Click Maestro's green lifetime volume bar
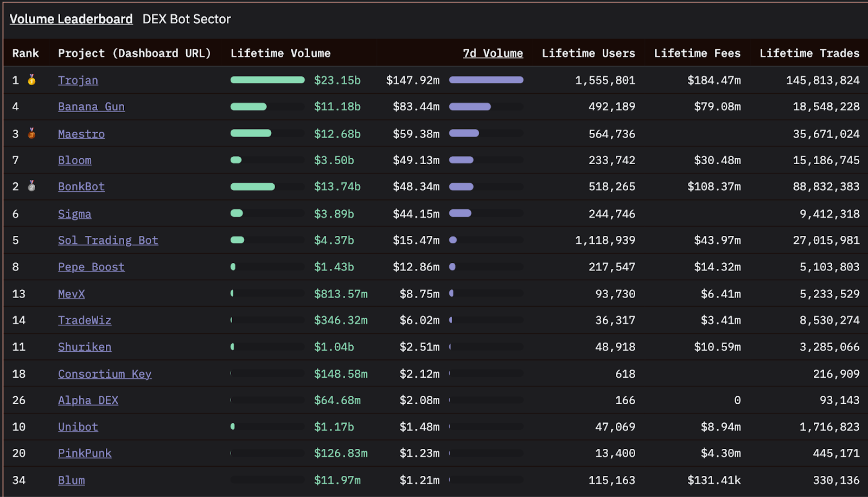This screenshot has width=868, height=497. tap(251, 133)
